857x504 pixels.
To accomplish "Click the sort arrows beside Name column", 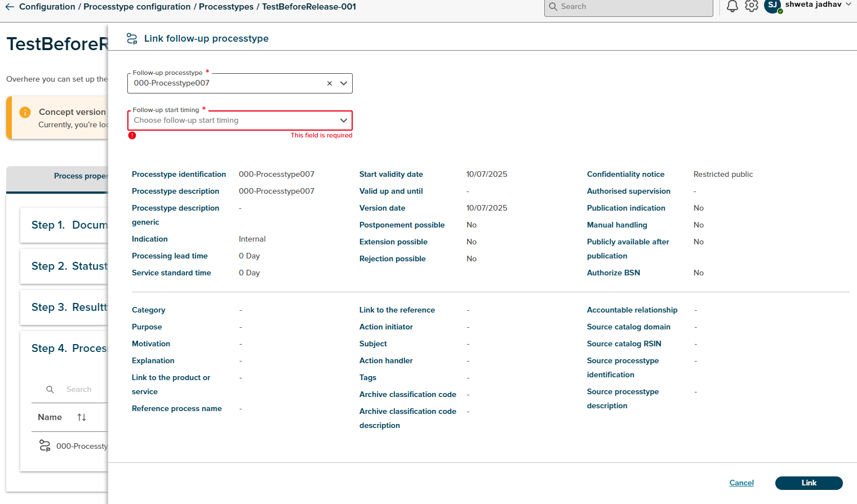I will pyautogui.click(x=82, y=417).
